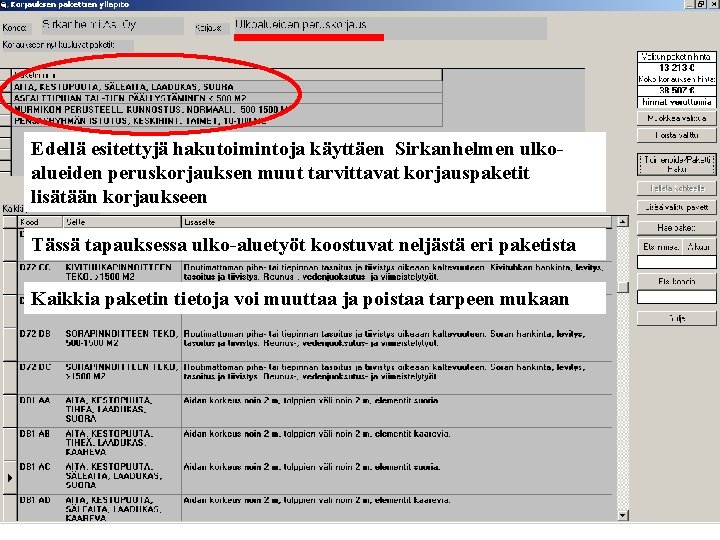Click the Hae paketit button
The width and height of the screenshot is (720, 540).
point(676,227)
